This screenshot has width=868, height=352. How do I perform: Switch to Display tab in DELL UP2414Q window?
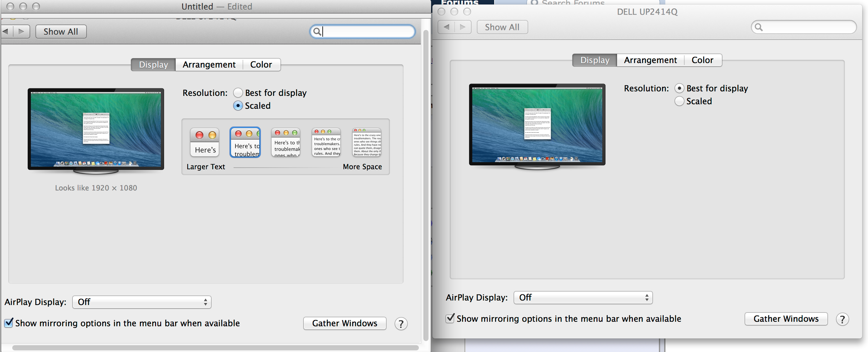point(595,60)
